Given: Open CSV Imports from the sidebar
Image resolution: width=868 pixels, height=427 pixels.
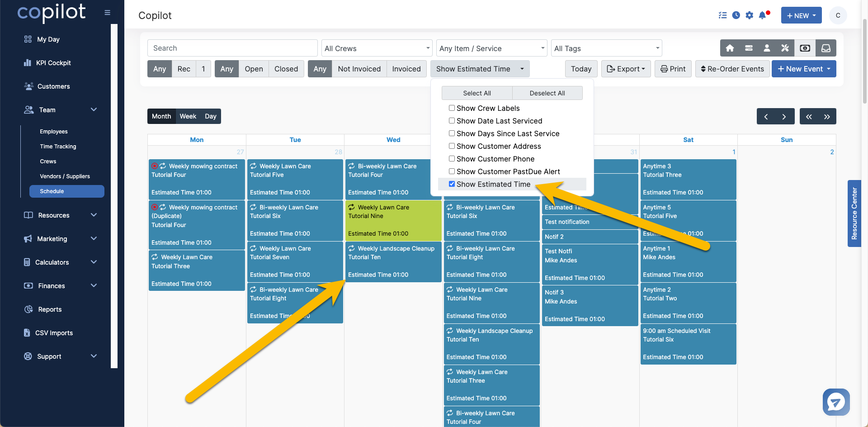Looking at the screenshot, I should tap(48, 333).
